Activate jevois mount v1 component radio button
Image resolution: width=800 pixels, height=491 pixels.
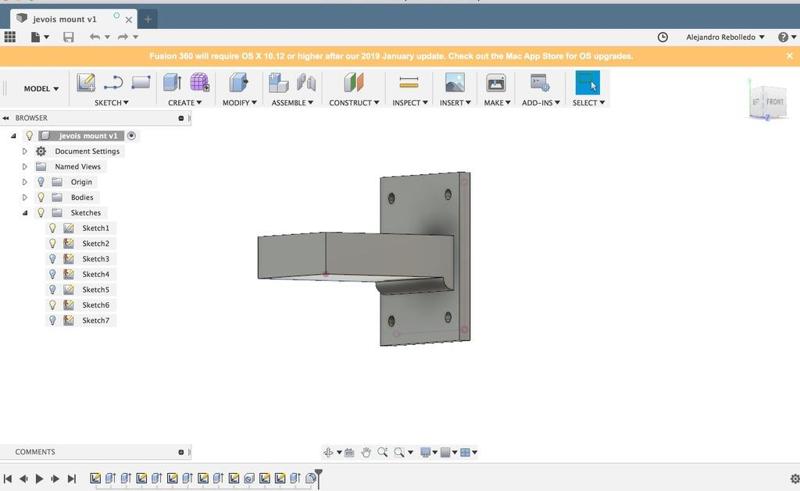point(132,136)
